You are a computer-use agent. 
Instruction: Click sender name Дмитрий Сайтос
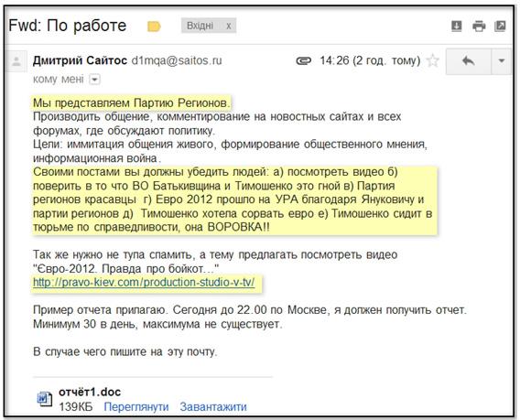(80, 60)
